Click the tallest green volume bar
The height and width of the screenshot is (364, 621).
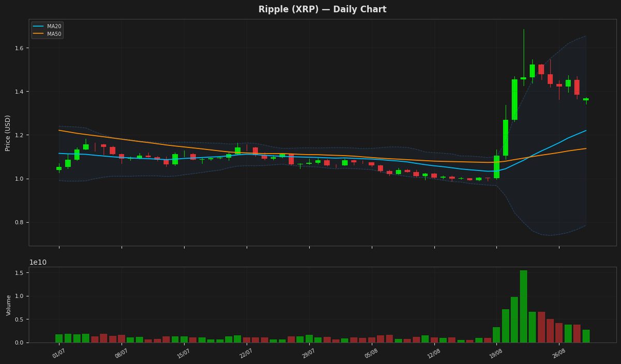524,307
